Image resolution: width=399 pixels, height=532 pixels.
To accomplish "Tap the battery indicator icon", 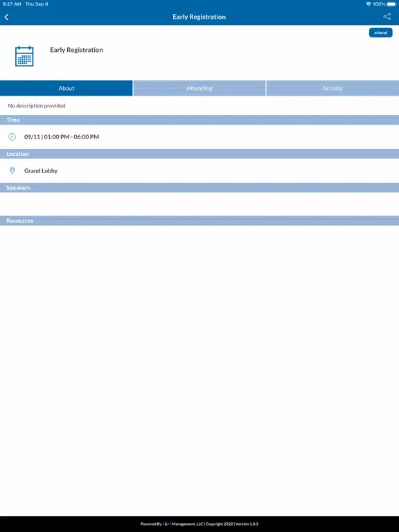I will click(391, 4).
